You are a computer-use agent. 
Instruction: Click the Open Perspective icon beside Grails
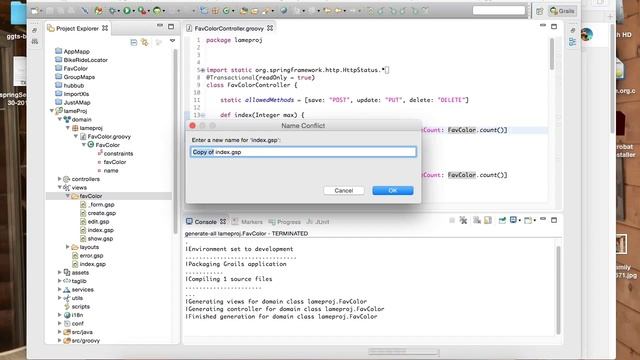[x=540, y=11]
